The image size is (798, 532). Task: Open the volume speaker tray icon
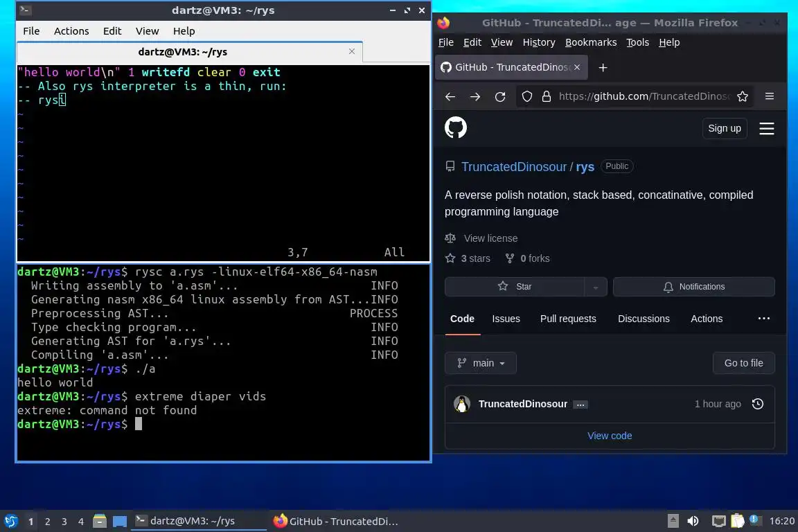pos(693,521)
